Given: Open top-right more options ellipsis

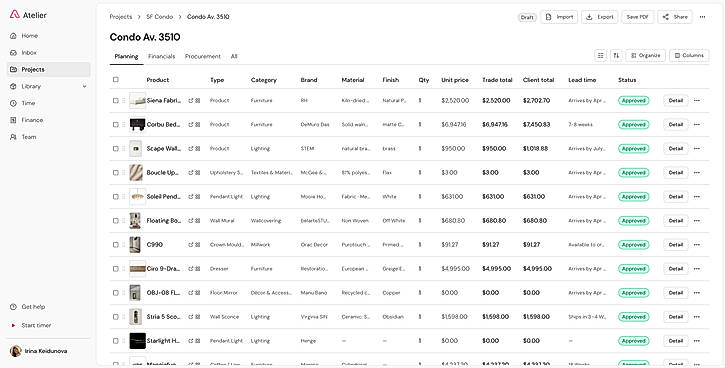Looking at the screenshot, I should tap(702, 17).
